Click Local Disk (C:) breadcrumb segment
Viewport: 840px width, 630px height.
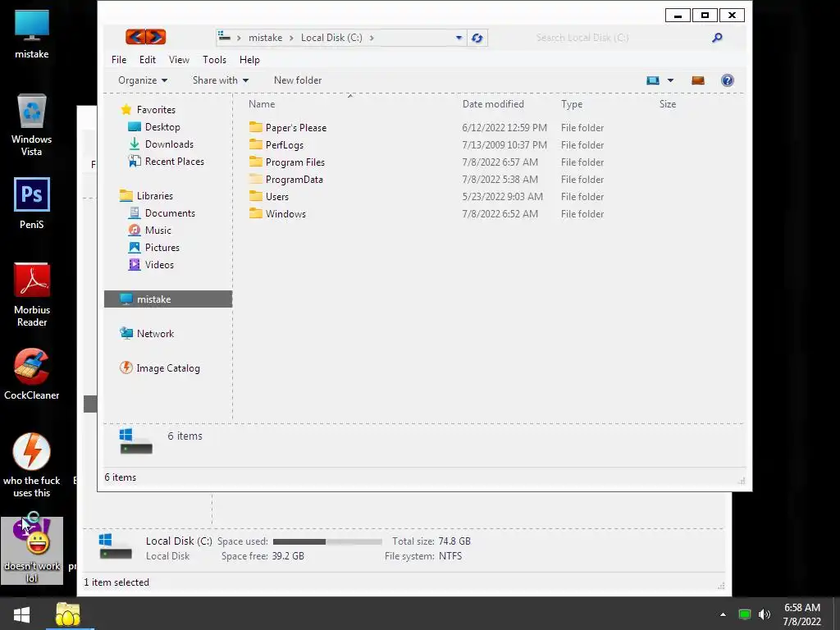(331, 38)
